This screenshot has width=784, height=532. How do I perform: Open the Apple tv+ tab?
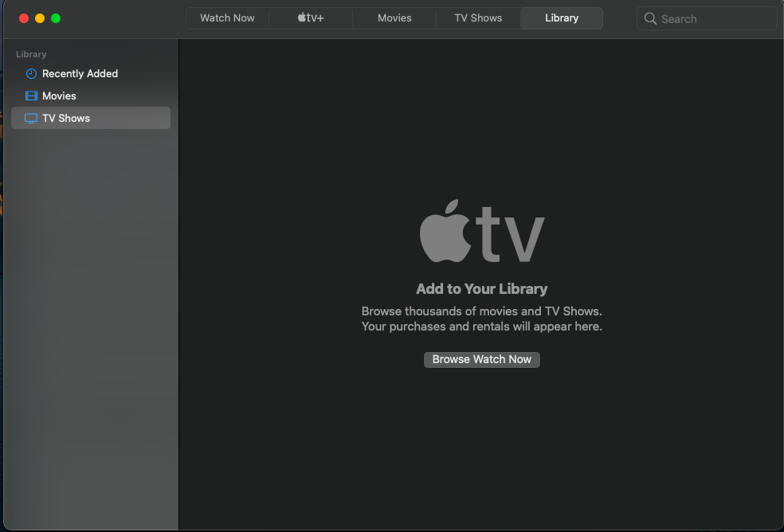311,18
